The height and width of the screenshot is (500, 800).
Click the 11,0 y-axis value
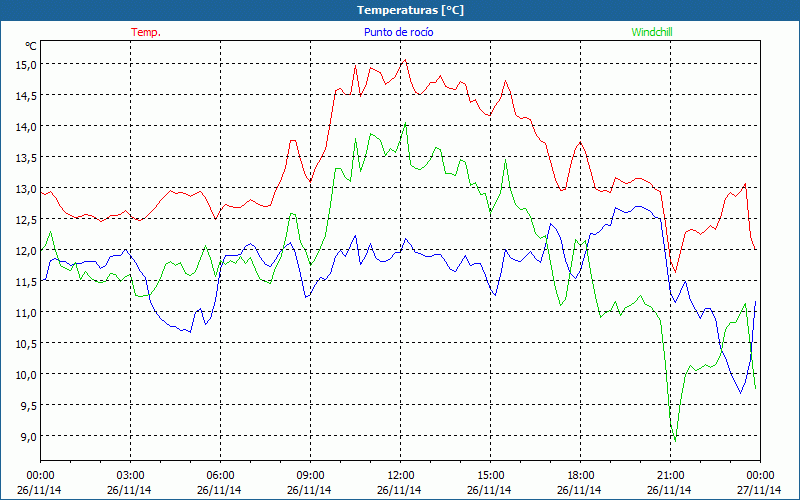[26, 312]
